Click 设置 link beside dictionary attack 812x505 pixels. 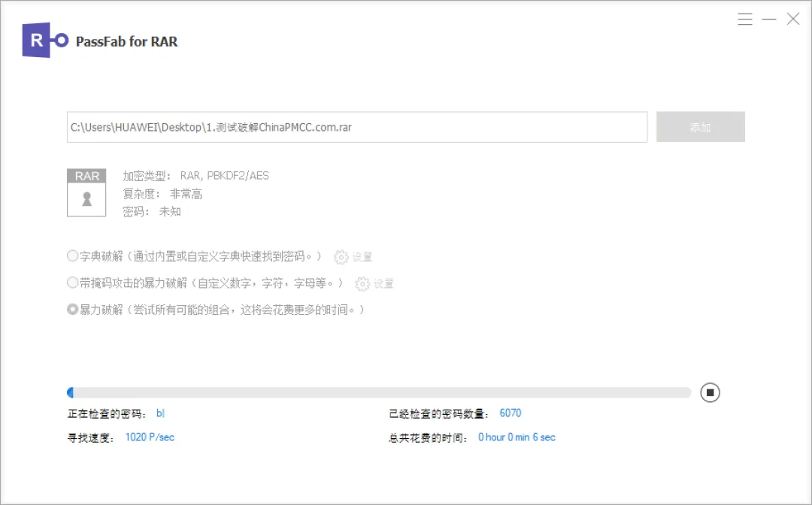click(x=362, y=257)
